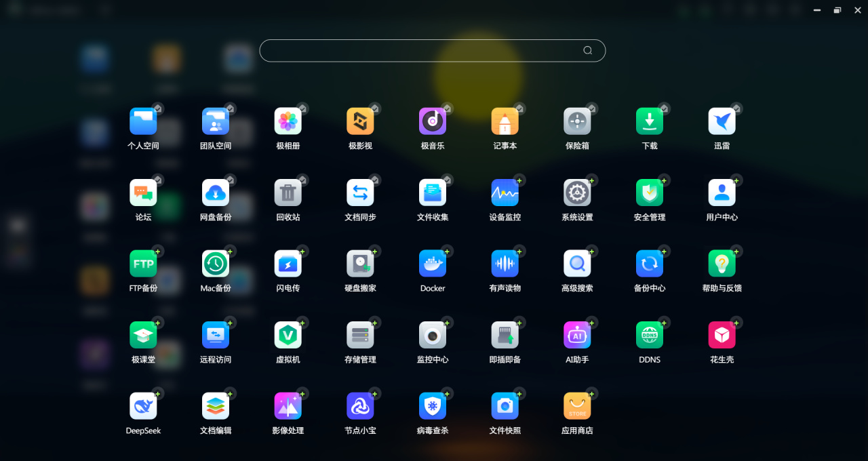Screen dimensions: 868x461
Task: Launch the 节点小宝 app
Action: (360, 406)
